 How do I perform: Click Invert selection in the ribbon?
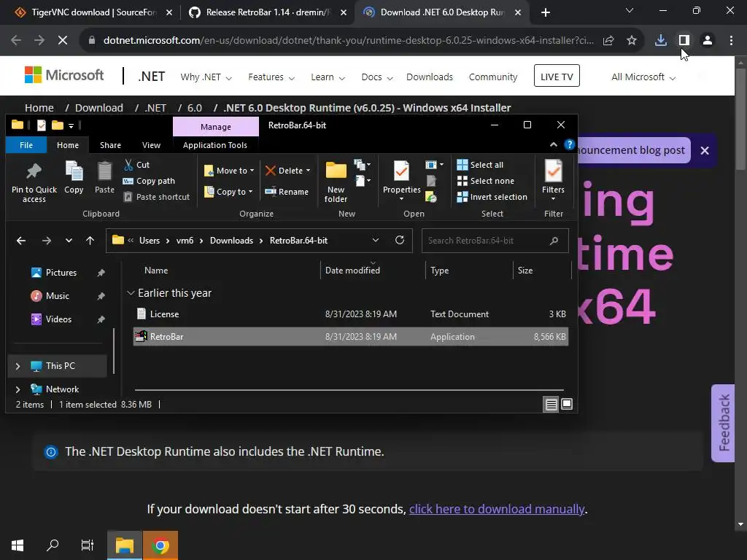(492, 197)
